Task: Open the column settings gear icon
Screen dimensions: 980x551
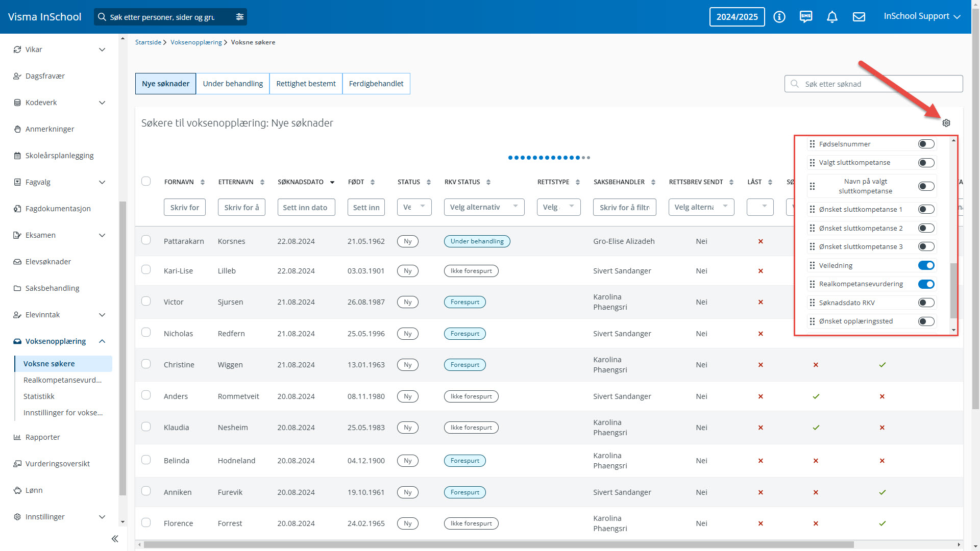Action: [x=946, y=123]
